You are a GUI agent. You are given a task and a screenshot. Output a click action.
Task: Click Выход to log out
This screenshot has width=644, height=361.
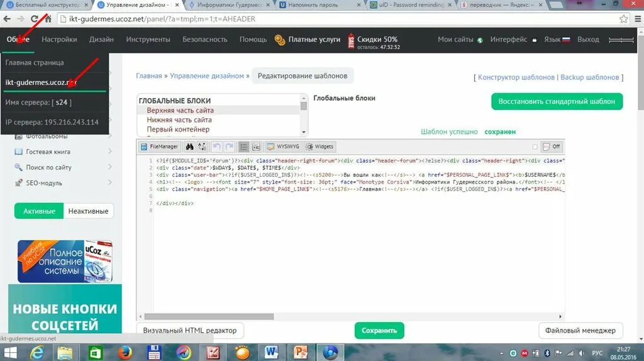click(588, 40)
